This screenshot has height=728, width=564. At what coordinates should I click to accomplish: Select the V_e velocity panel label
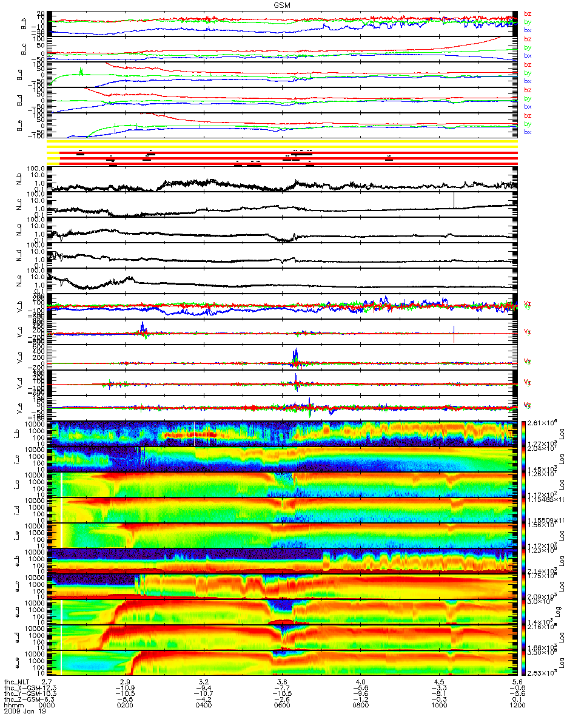[19, 409]
